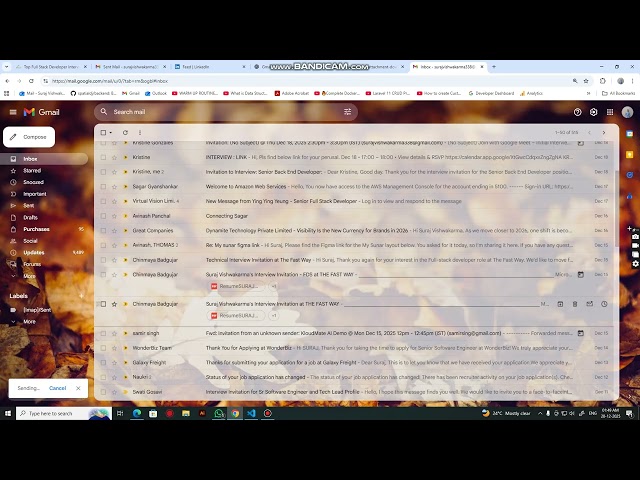Delete the hovered Chinmaya Badgujar email
Viewport: 640px width, 480px height.
tap(575, 304)
